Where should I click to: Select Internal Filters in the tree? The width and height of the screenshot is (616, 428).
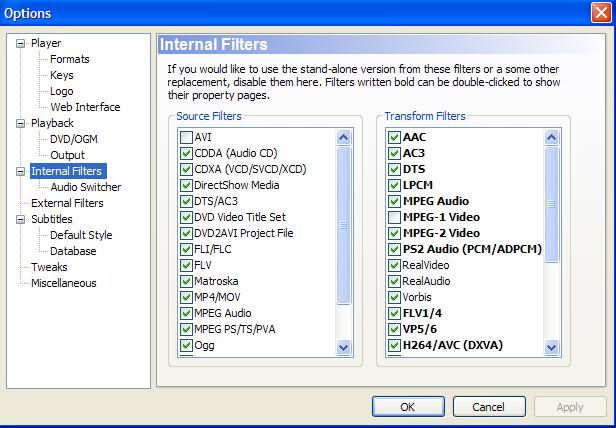(68, 171)
